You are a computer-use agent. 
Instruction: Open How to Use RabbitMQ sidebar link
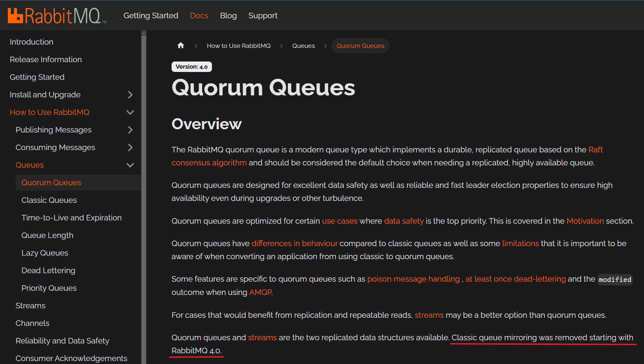tap(49, 112)
